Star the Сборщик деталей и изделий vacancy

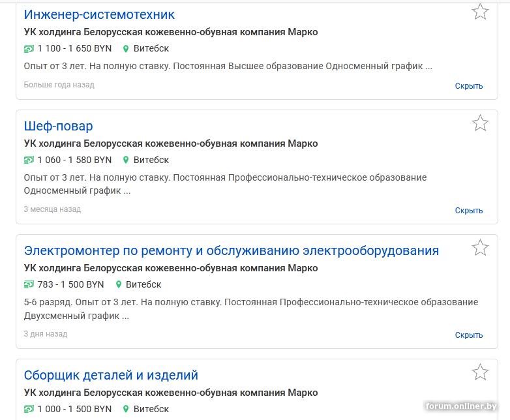coord(480,372)
